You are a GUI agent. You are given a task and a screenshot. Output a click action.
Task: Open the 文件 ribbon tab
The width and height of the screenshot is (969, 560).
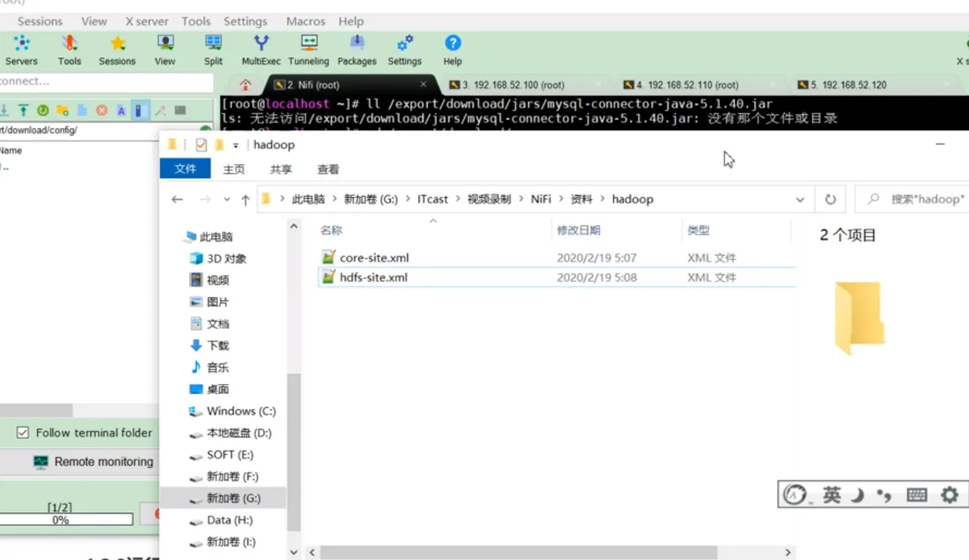click(x=186, y=169)
